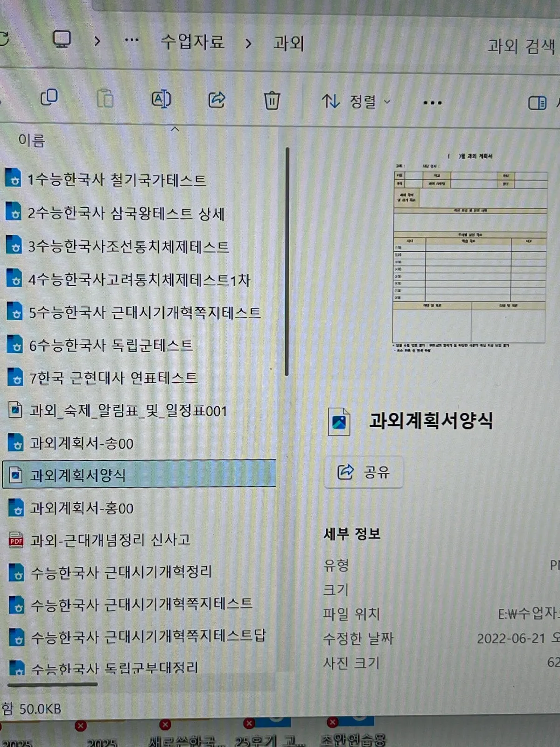The height and width of the screenshot is (747, 560).
Task: Click PDF icon of 과외-근대개념정리 신사고
Action: [x=16, y=540]
